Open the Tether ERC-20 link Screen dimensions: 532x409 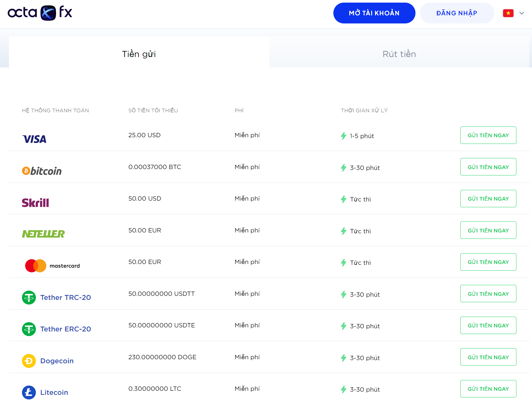66,329
